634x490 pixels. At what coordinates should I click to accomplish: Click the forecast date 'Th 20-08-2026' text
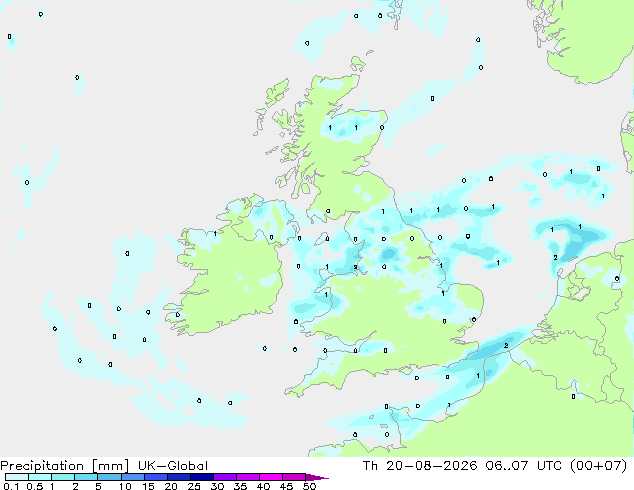(x=420, y=466)
